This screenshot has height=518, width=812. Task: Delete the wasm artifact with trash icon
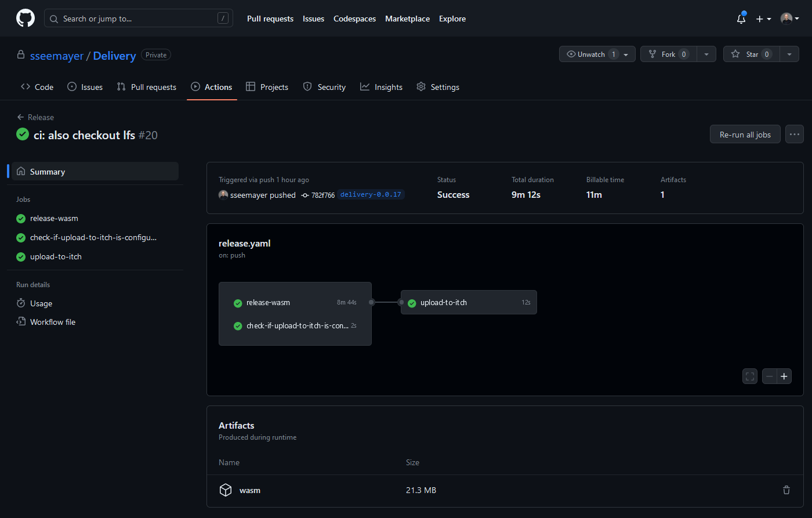786,490
